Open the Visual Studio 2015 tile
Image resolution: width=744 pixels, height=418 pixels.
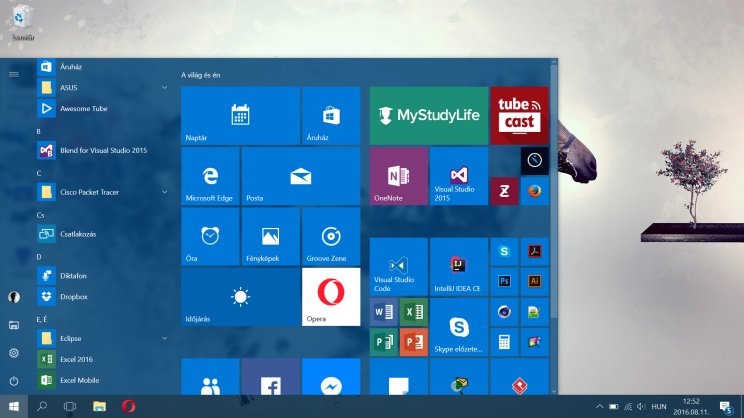click(x=458, y=176)
